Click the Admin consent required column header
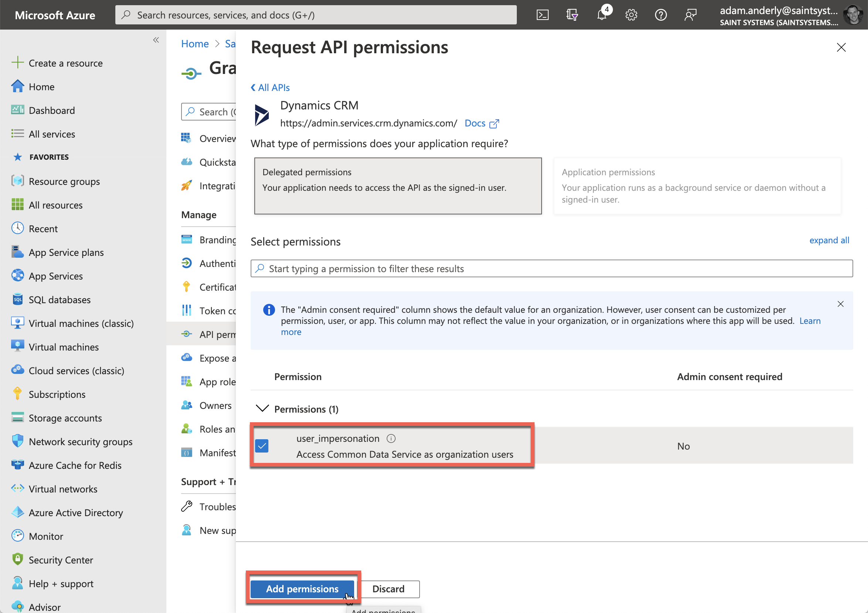The width and height of the screenshot is (868, 613). coord(729,377)
